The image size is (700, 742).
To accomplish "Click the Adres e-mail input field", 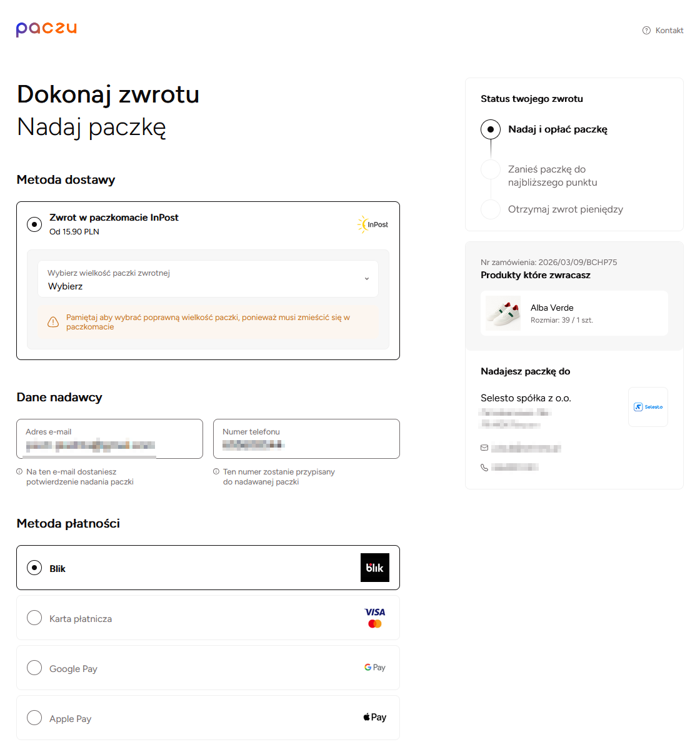I will pos(109,439).
